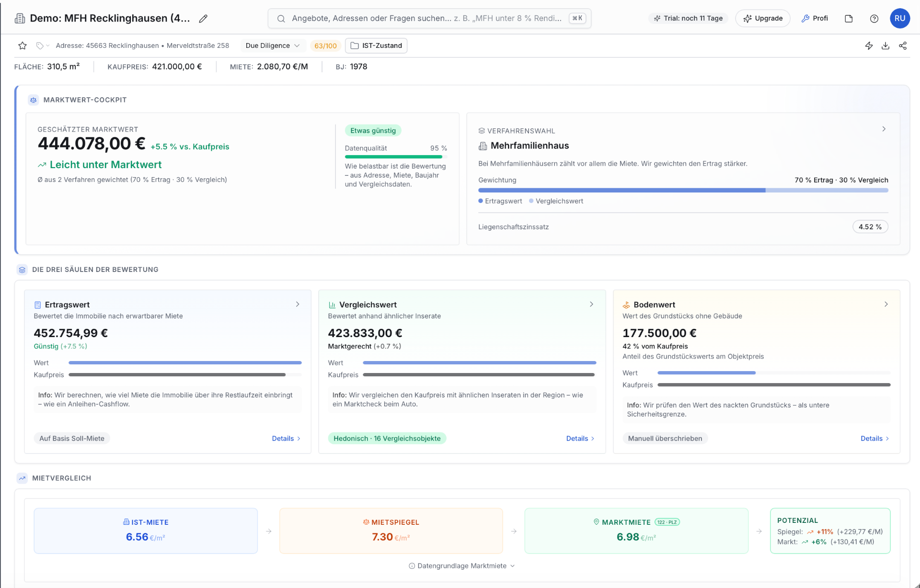Screen dimensions: 920x588
Task: Open Details link in Bodenwert card
Action: point(874,438)
